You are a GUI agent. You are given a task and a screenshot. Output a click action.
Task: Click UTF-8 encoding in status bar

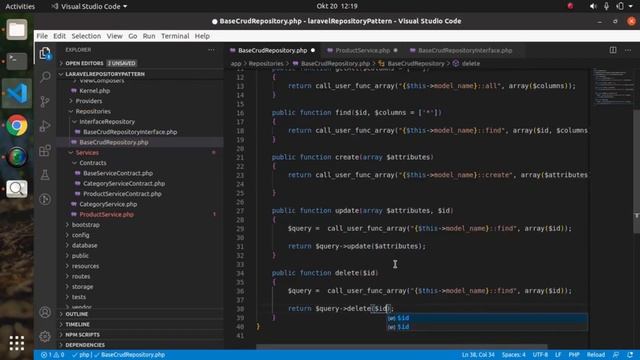click(540, 355)
